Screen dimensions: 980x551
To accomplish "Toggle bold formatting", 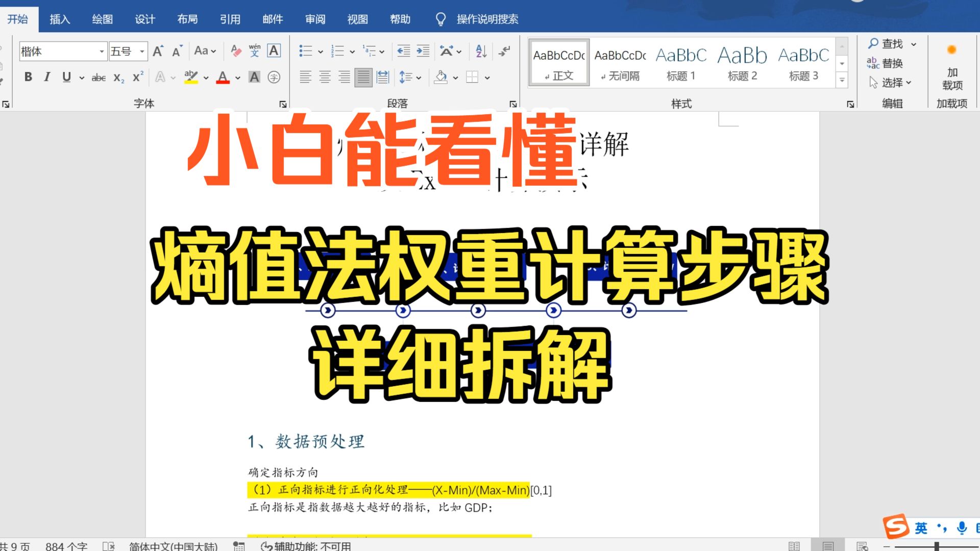I will (x=28, y=77).
